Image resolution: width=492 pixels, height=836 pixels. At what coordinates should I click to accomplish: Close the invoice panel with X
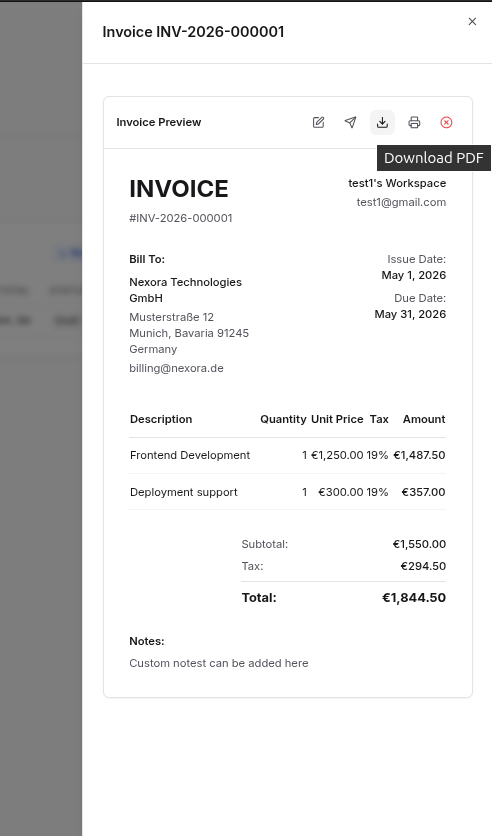(472, 21)
